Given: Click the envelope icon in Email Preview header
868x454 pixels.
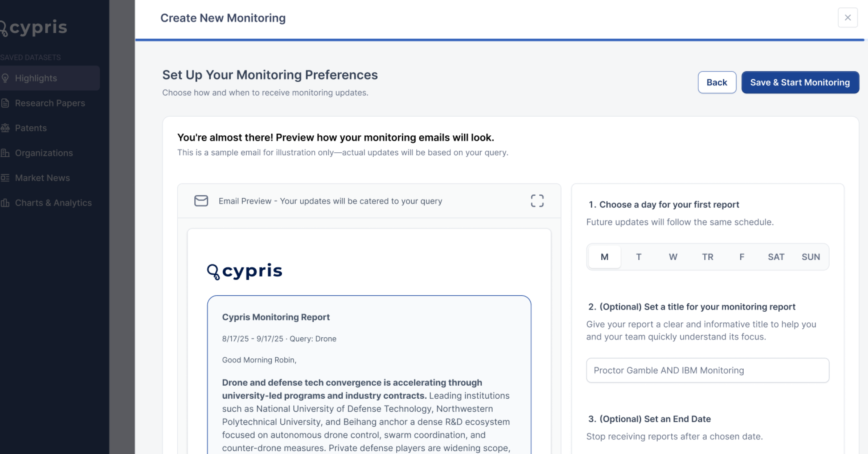Looking at the screenshot, I should point(201,201).
